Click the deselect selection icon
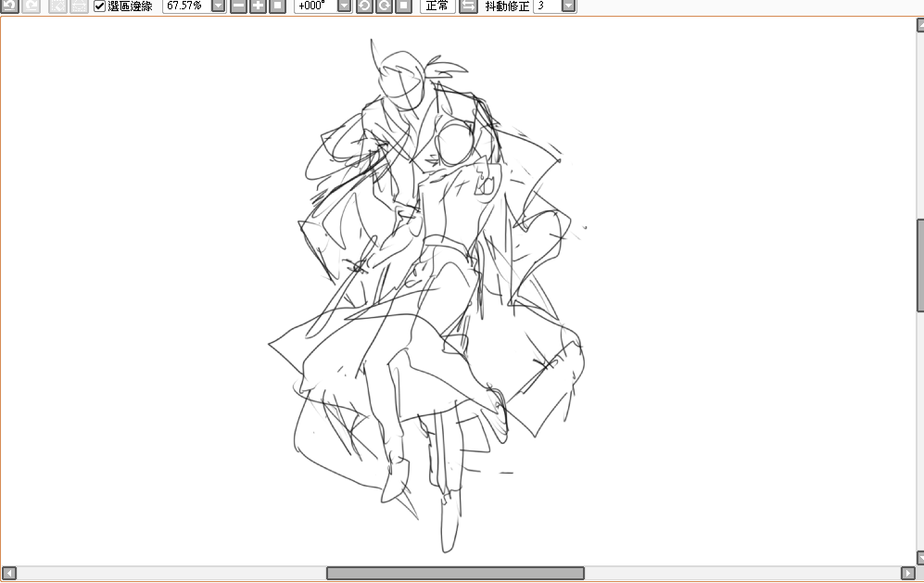This screenshot has height=583, width=924. click(x=57, y=6)
